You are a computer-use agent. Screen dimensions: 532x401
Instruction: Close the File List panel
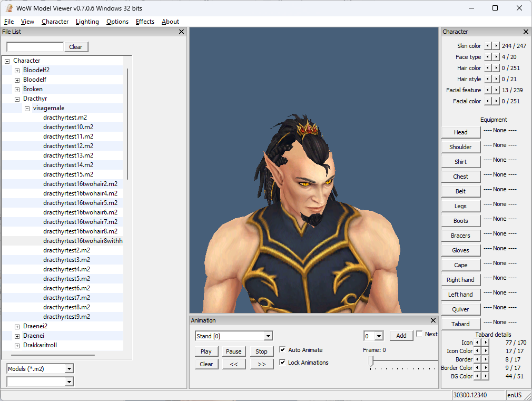182,32
